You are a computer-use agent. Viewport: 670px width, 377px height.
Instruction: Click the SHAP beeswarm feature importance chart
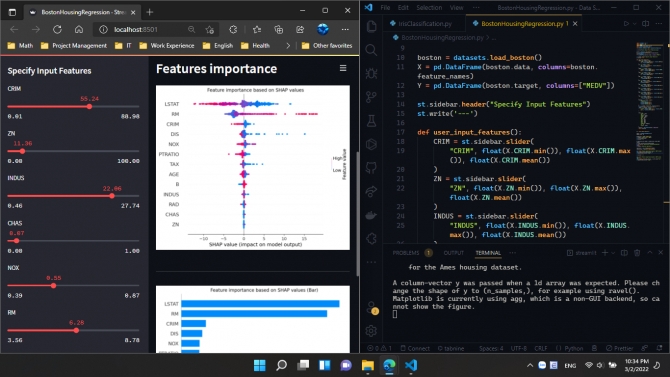(x=253, y=168)
